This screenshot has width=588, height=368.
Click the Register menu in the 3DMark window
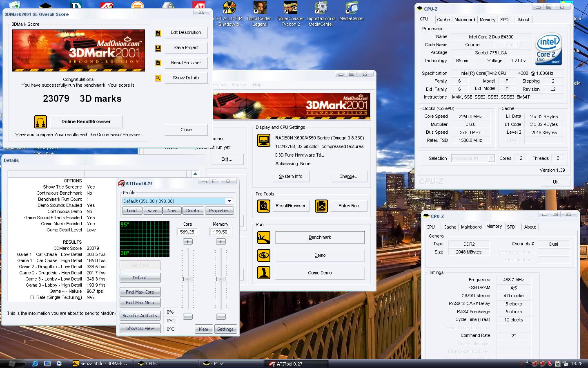(240, 85)
